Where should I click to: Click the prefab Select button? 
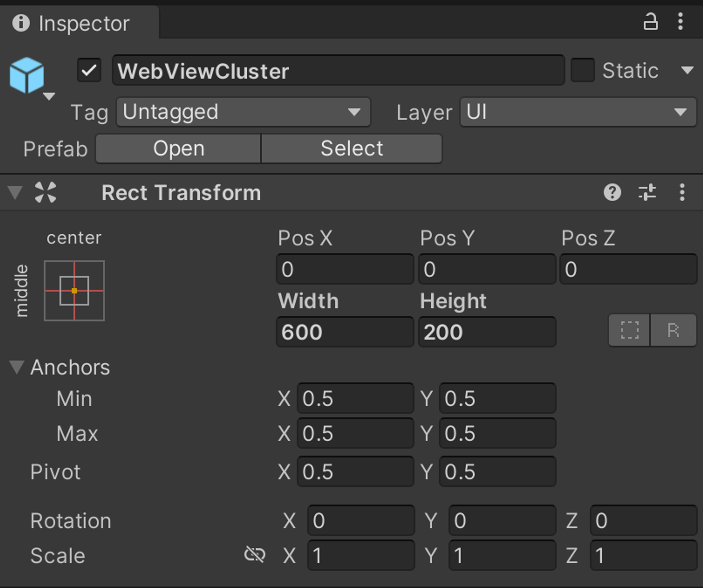point(351,148)
